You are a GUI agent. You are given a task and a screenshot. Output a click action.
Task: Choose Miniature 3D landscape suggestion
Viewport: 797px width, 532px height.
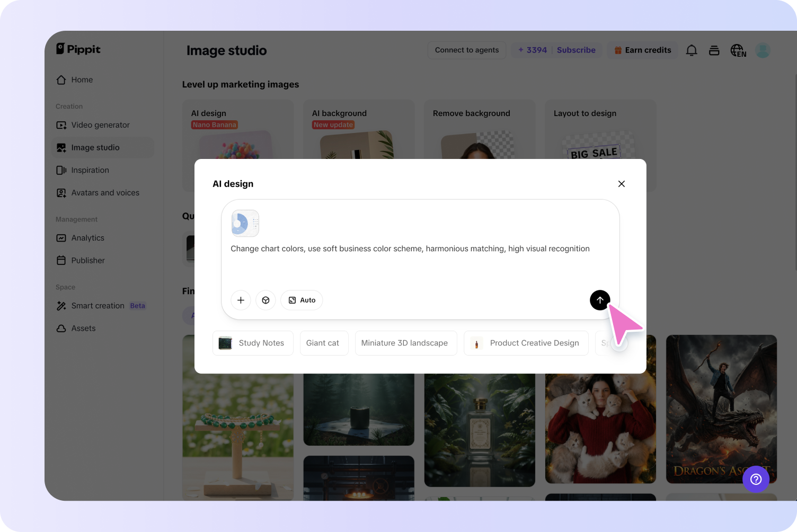[406, 343]
